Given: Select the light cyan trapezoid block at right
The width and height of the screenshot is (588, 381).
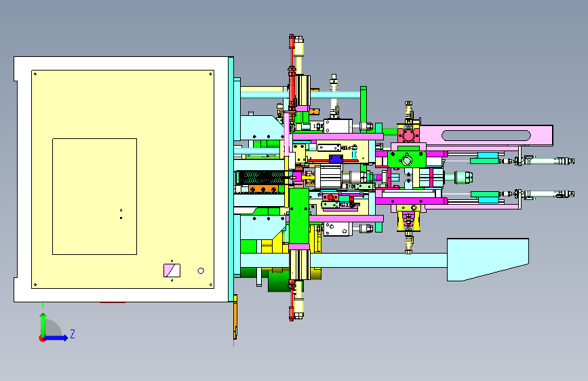Looking at the screenshot, I should coord(488,260).
